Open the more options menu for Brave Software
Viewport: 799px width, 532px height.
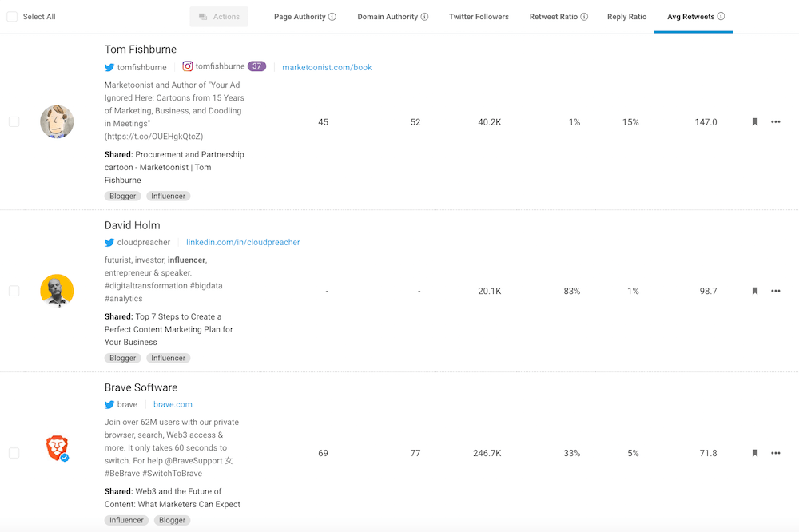775,453
